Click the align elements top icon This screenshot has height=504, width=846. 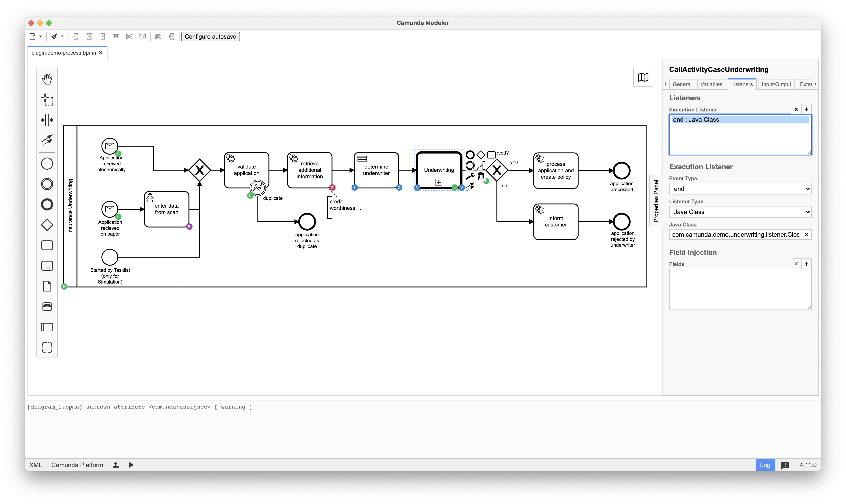click(x=116, y=36)
